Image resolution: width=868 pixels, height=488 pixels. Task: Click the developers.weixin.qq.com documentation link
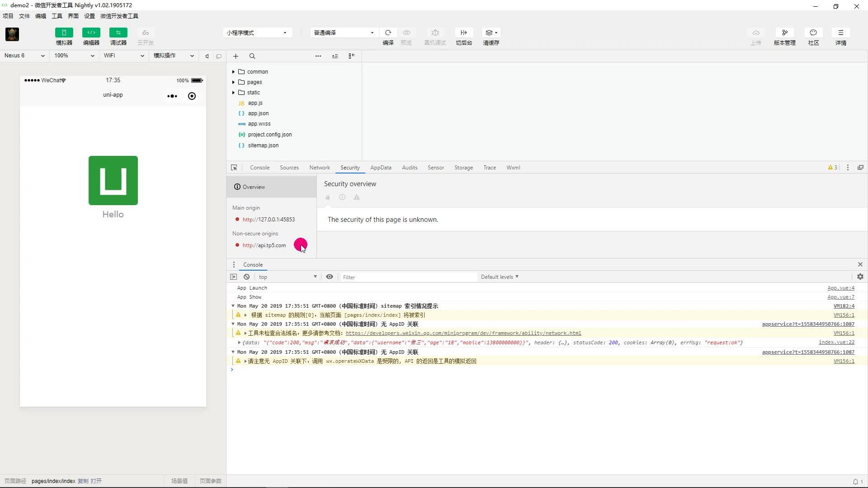[x=464, y=333]
